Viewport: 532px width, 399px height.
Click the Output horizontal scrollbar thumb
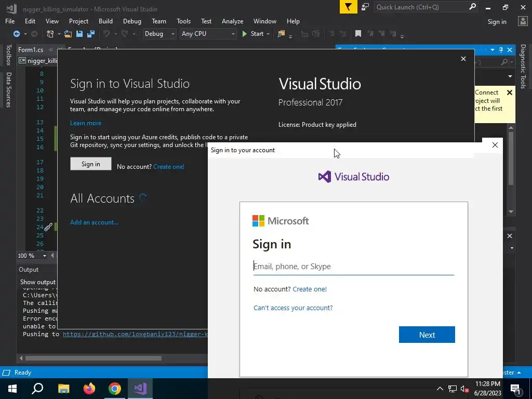94,358
